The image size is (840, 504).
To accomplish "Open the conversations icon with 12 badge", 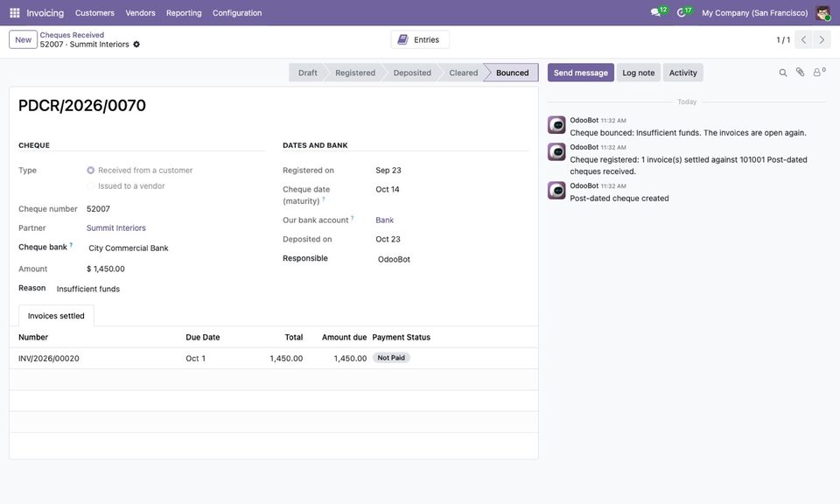I will click(658, 11).
